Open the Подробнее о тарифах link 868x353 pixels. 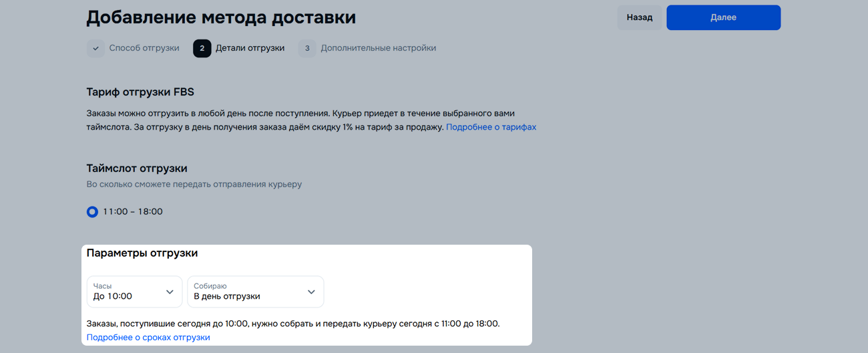click(x=491, y=127)
